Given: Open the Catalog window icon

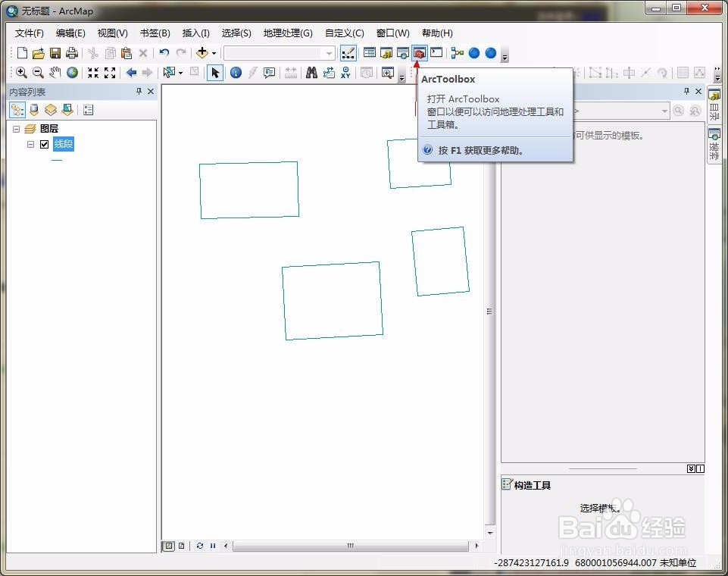Looking at the screenshot, I should [x=386, y=53].
